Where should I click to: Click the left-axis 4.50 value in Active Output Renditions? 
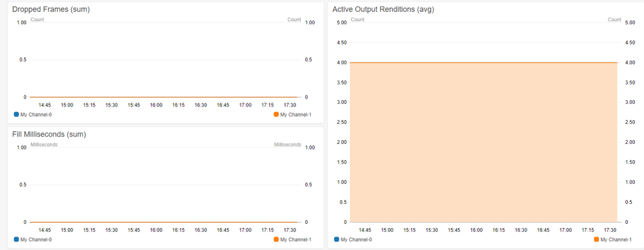pos(342,42)
